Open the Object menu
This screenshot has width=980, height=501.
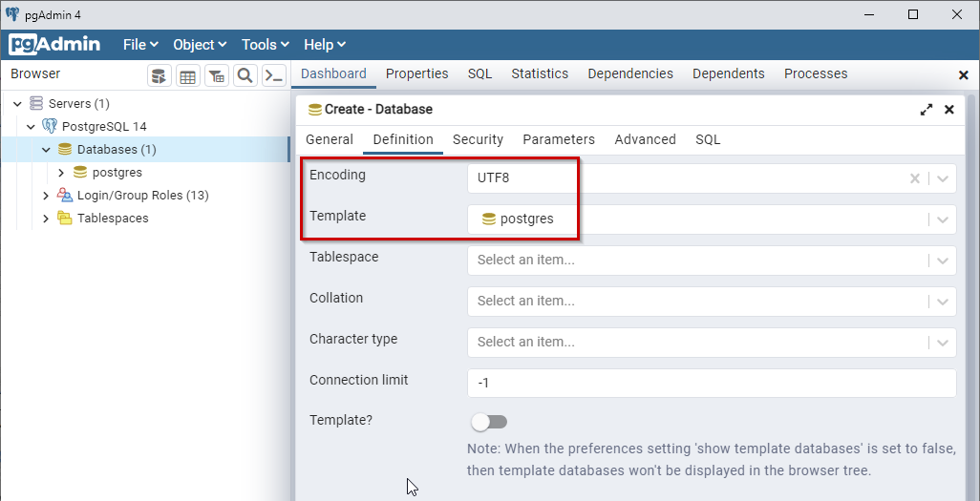tap(200, 44)
